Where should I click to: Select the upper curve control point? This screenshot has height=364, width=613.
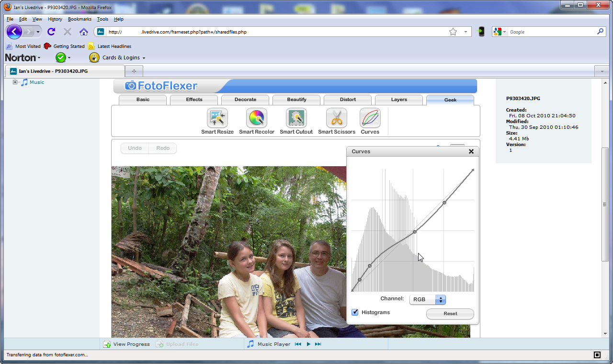(x=444, y=203)
